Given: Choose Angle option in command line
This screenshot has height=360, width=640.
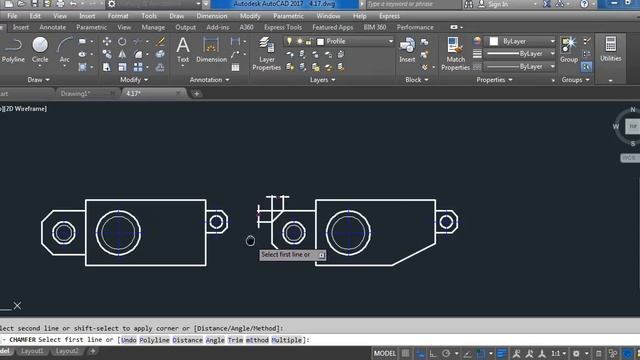Looking at the screenshot, I should pyautogui.click(x=215, y=340).
